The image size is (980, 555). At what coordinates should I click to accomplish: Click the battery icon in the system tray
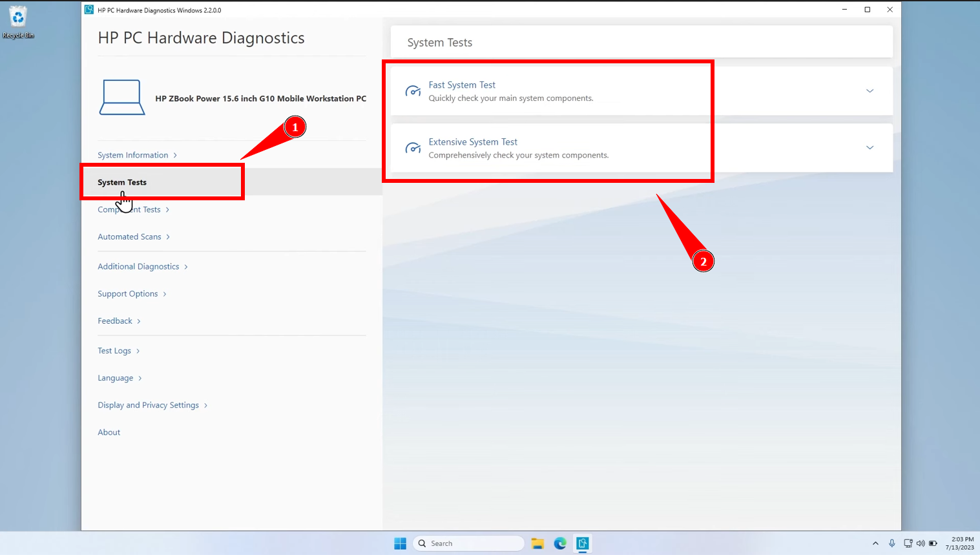click(933, 543)
